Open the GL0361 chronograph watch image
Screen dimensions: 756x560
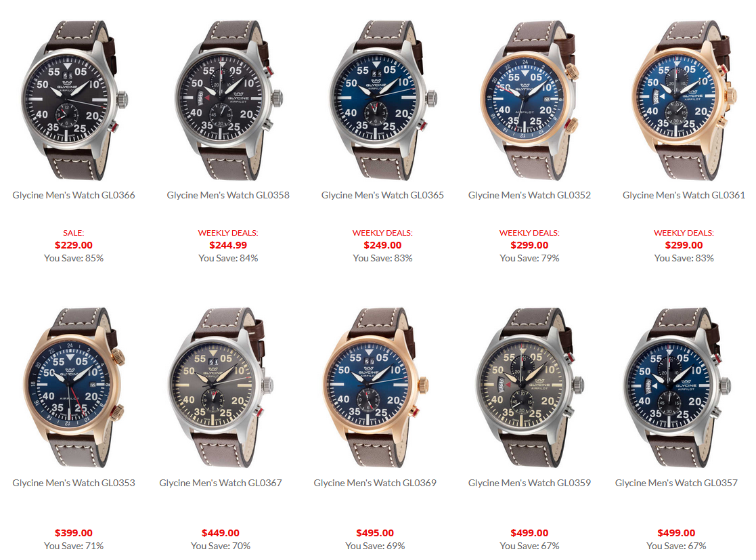tap(684, 100)
